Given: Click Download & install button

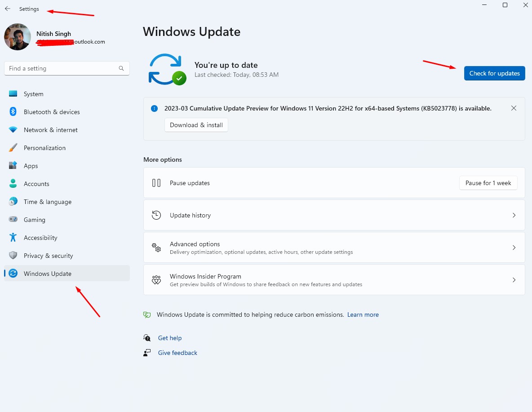Looking at the screenshot, I should coord(196,125).
